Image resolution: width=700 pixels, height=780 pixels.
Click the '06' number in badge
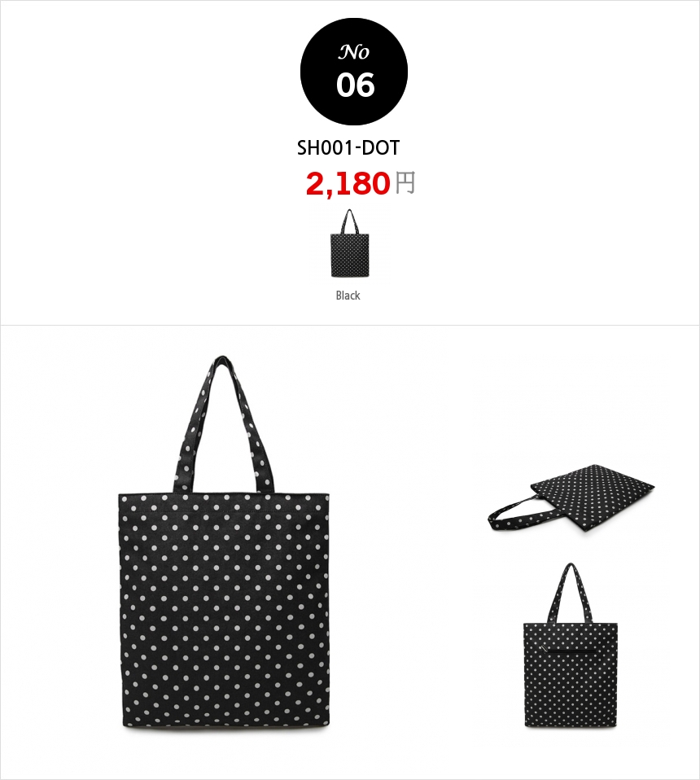(355, 85)
